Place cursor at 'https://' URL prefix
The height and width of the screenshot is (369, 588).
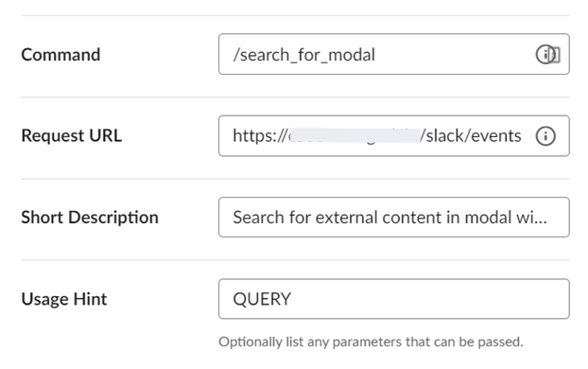pos(260,136)
